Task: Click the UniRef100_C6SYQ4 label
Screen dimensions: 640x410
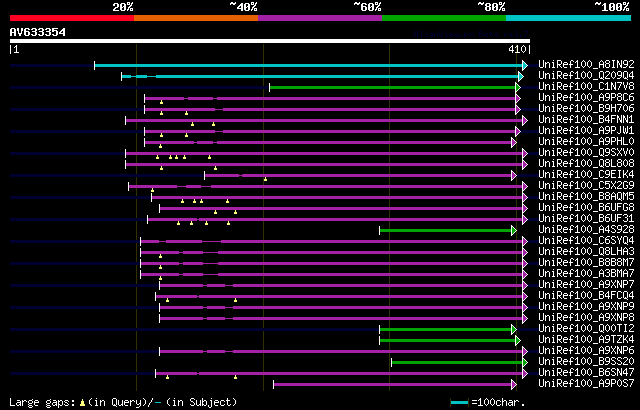Action: 586,241
